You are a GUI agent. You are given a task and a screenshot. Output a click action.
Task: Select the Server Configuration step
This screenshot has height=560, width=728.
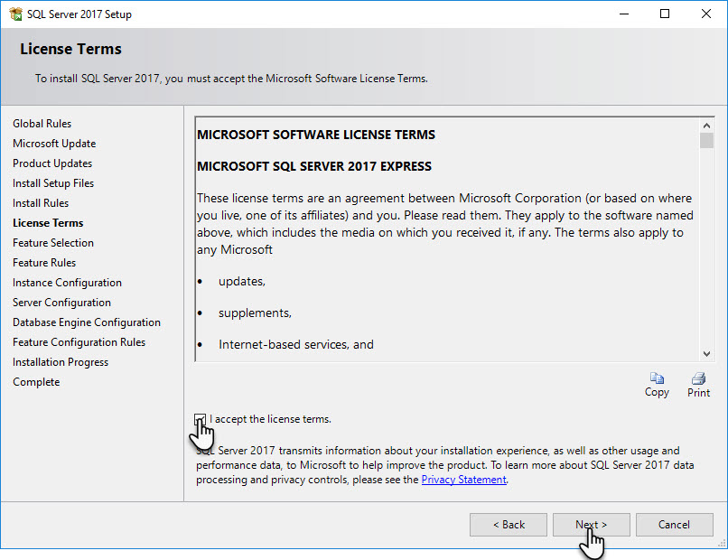[61, 303]
